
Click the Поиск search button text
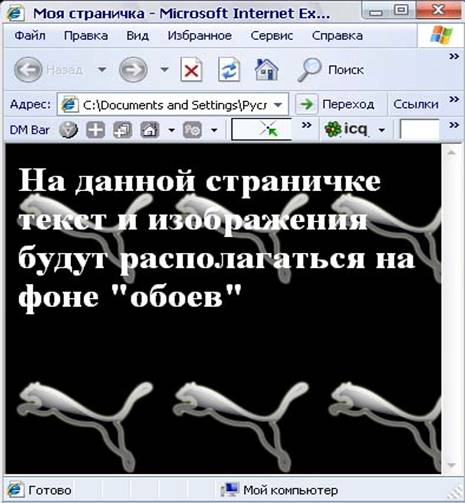346,70
